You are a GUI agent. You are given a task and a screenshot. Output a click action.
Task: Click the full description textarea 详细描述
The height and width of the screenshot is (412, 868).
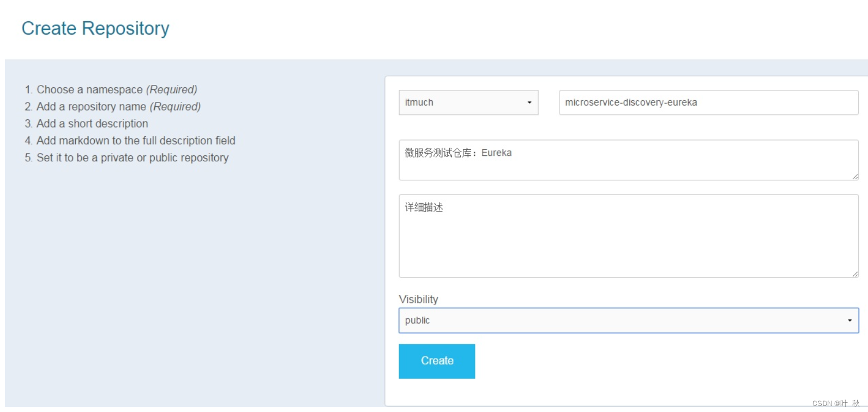629,236
